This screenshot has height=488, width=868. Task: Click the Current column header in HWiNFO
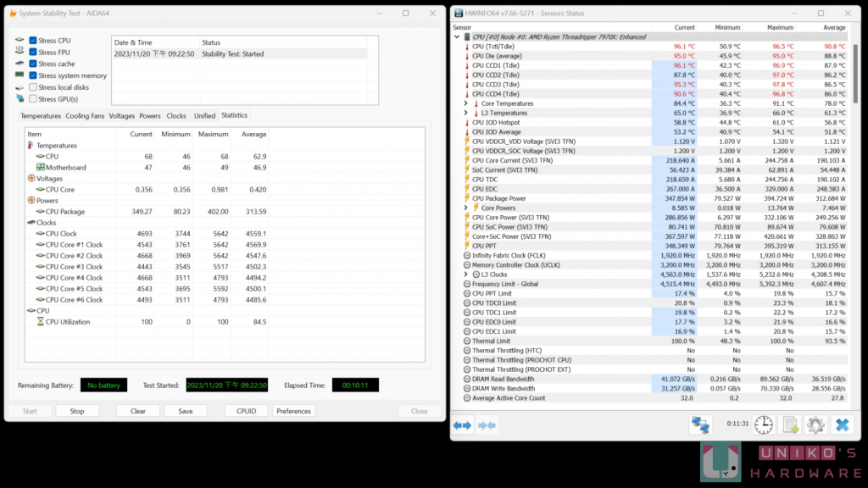click(674, 28)
